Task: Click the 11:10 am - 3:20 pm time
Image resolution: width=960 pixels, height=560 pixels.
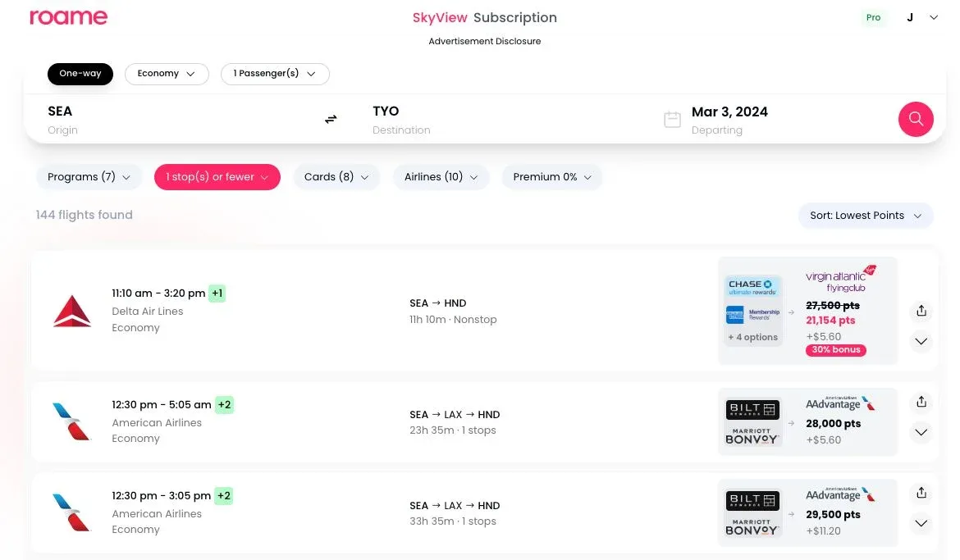Action: pyautogui.click(x=158, y=294)
